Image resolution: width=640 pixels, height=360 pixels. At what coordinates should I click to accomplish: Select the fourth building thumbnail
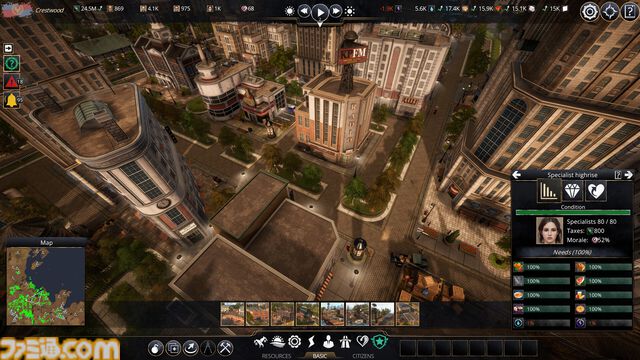tap(307, 314)
